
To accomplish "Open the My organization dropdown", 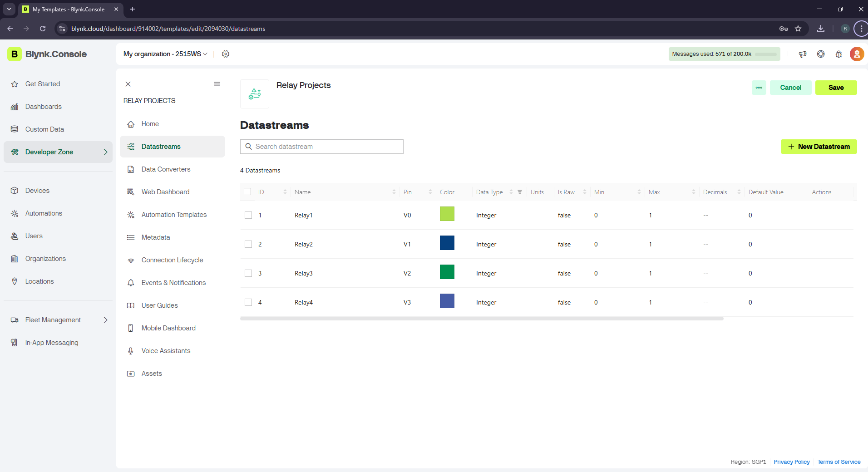I will 165,54.
